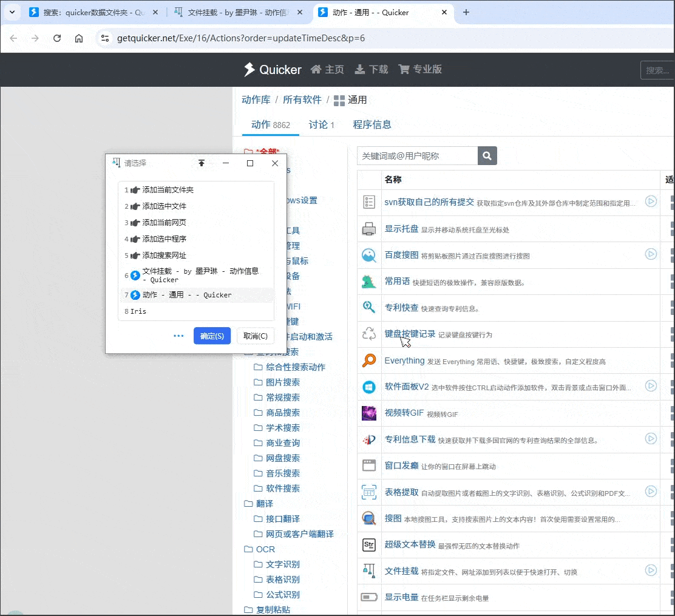The height and width of the screenshot is (616, 675).
Task: Open the 文字识别 folder
Action: pos(277,564)
